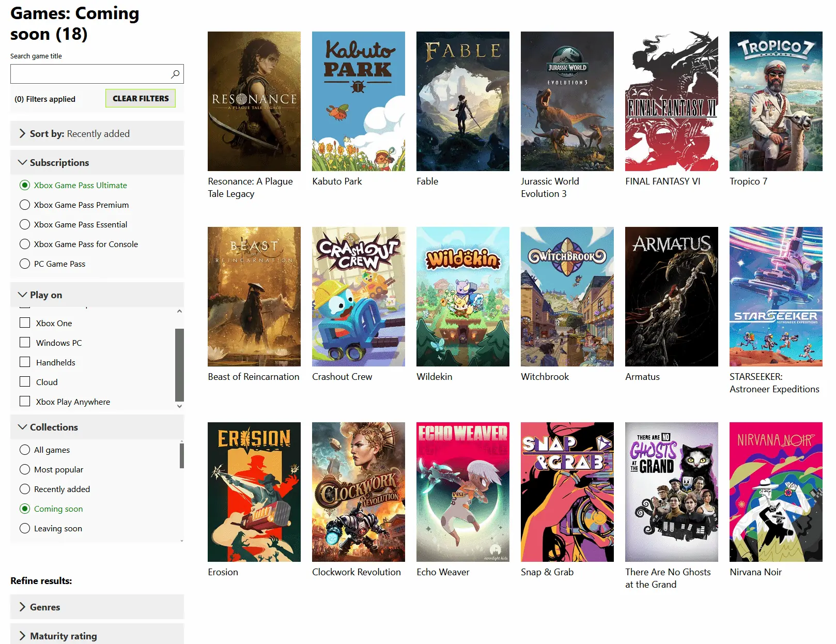This screenshot has width=836, height=644.
Task: Choose the Most popular collection
Action: (x=25, y=469)
